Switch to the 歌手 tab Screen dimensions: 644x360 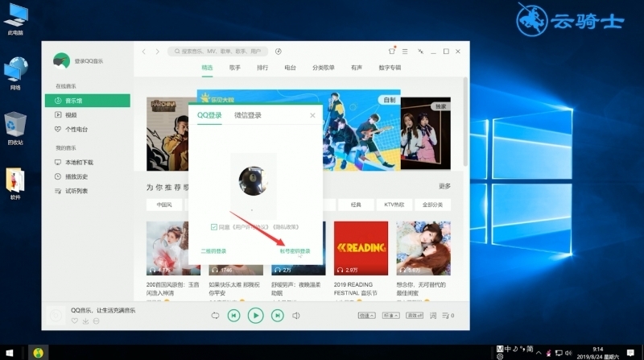235,68
